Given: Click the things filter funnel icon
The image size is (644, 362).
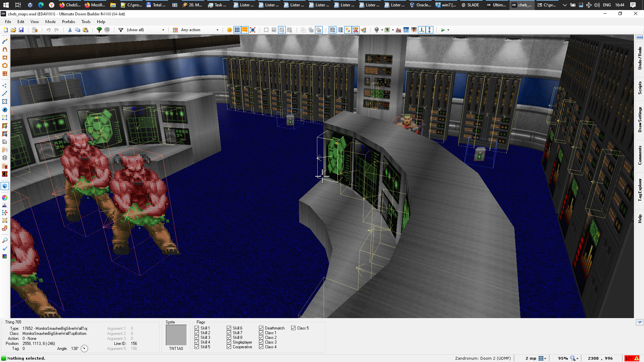Looking at the screenshot, I should (x=121, y=30).
